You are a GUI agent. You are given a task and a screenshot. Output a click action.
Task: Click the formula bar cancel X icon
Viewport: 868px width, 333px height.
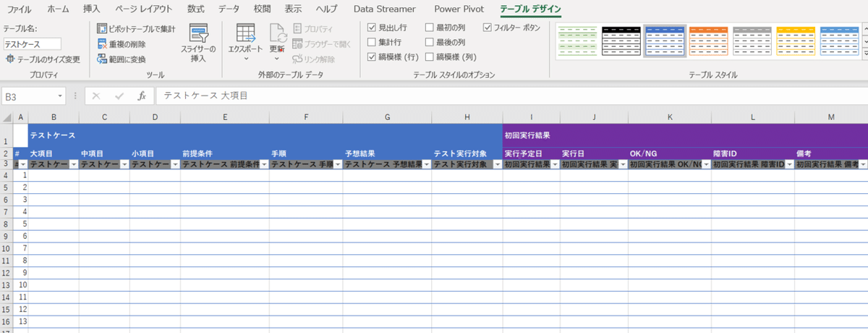coord(96,96)
